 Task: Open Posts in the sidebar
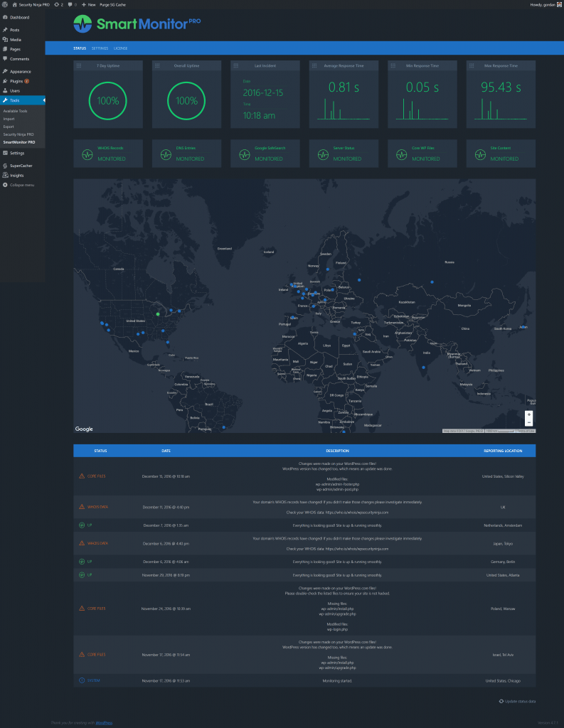click(14, 30)
